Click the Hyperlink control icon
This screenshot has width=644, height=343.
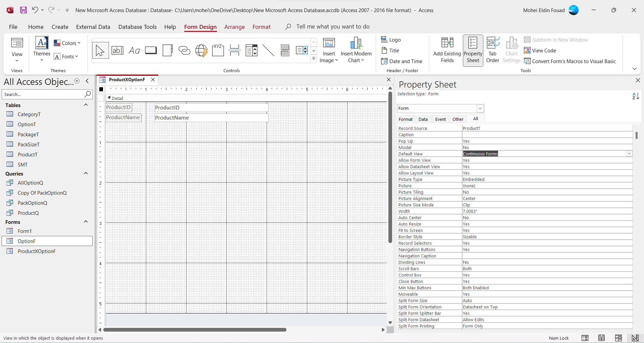click(184, 51)
